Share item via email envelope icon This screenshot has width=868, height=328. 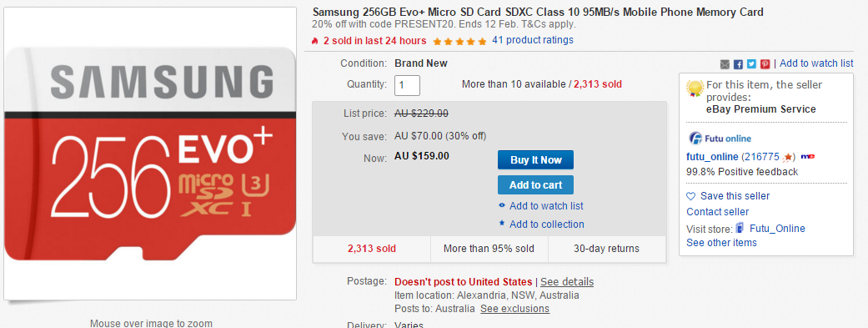coord(725,64)
